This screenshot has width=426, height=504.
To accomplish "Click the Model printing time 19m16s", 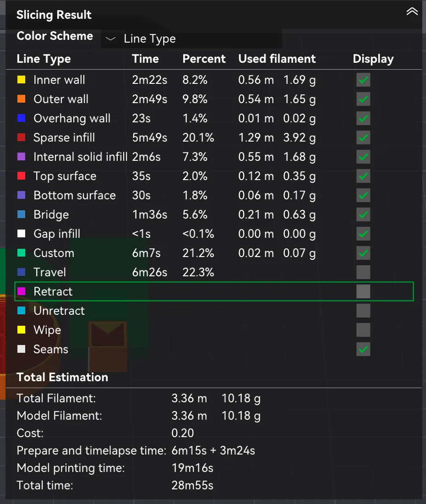I will click(x=192, y=468).
